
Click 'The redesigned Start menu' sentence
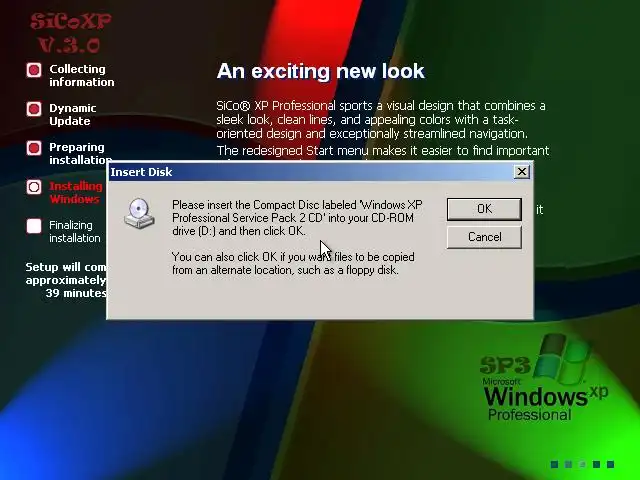382,151
